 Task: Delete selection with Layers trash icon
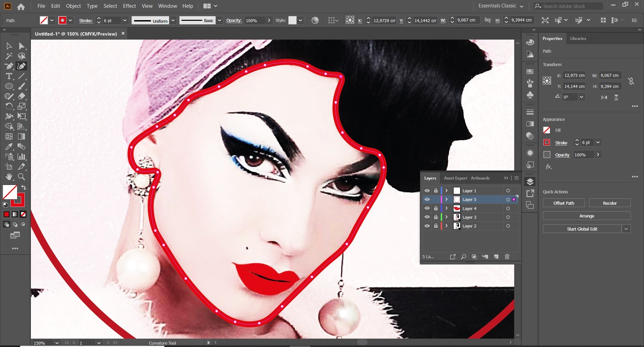click(507, 257)
